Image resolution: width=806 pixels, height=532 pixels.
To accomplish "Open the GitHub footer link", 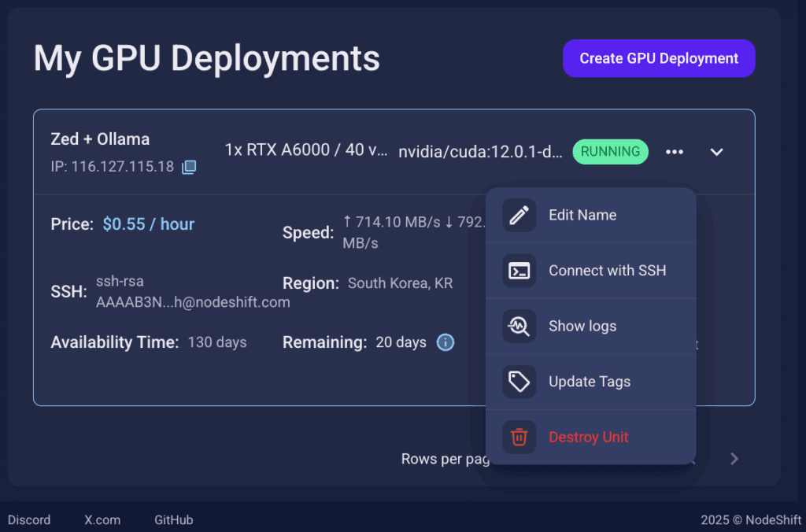I will [173, 519].
